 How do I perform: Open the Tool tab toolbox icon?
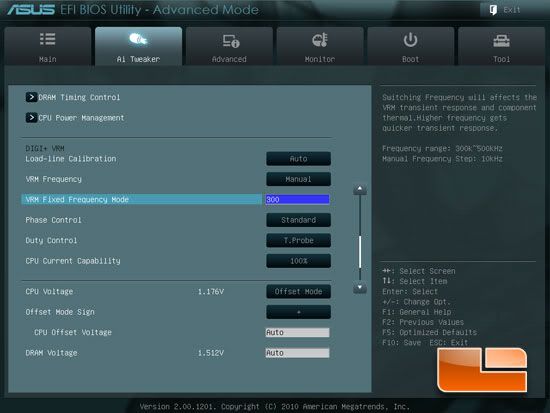[502, 41]
